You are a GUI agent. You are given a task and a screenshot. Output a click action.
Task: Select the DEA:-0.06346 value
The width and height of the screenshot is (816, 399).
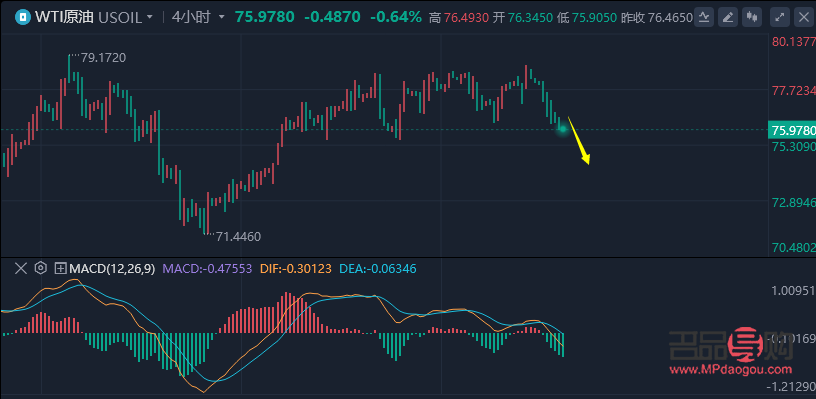click(x=378, y=269)
